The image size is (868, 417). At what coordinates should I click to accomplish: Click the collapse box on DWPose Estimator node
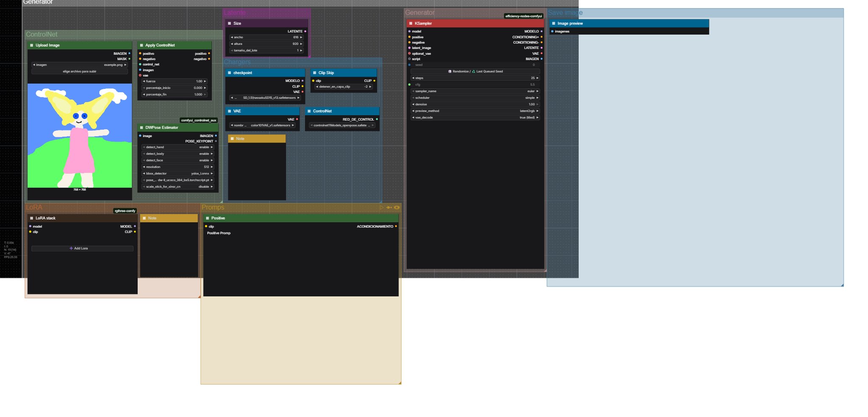click(x=142, y=127)
